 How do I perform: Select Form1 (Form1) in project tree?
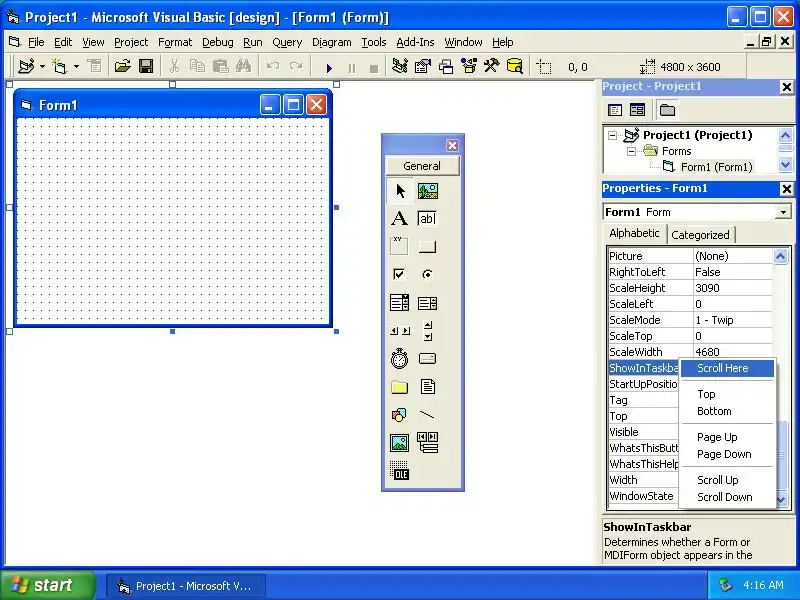click(716, 167)
